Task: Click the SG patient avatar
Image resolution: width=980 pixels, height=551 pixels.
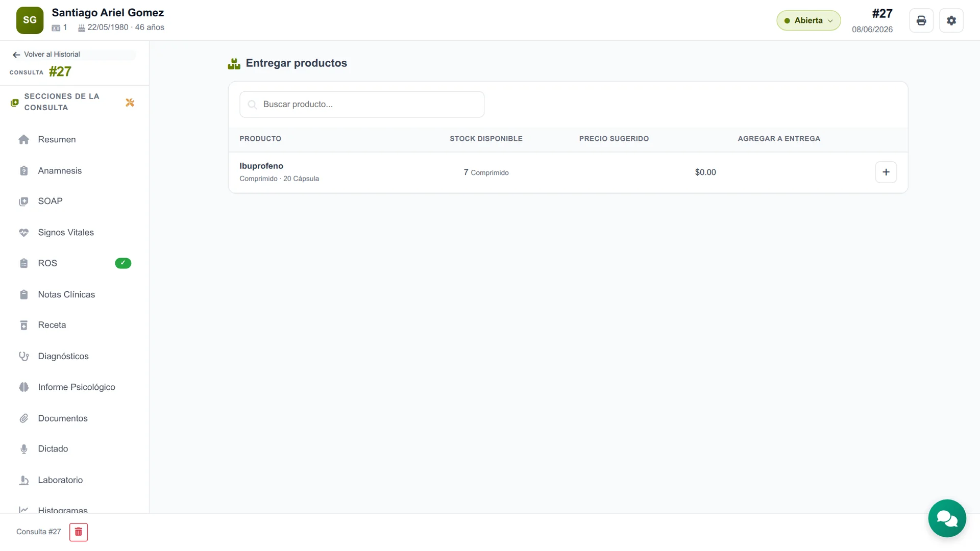Action: [30, 20]
